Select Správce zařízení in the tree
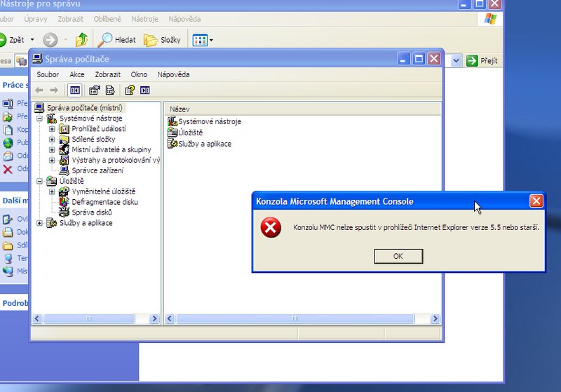Screen dimensions: 561x392 click(x=97, y=170)
